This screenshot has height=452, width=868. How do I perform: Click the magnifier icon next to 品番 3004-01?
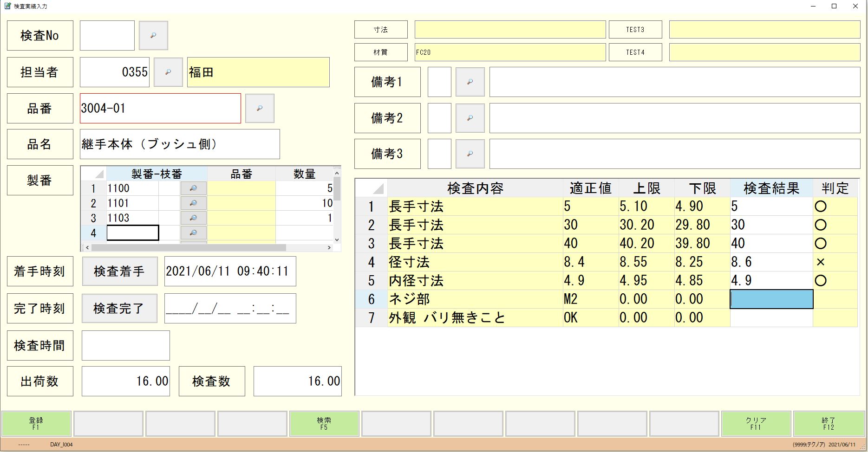pos(260,108)
